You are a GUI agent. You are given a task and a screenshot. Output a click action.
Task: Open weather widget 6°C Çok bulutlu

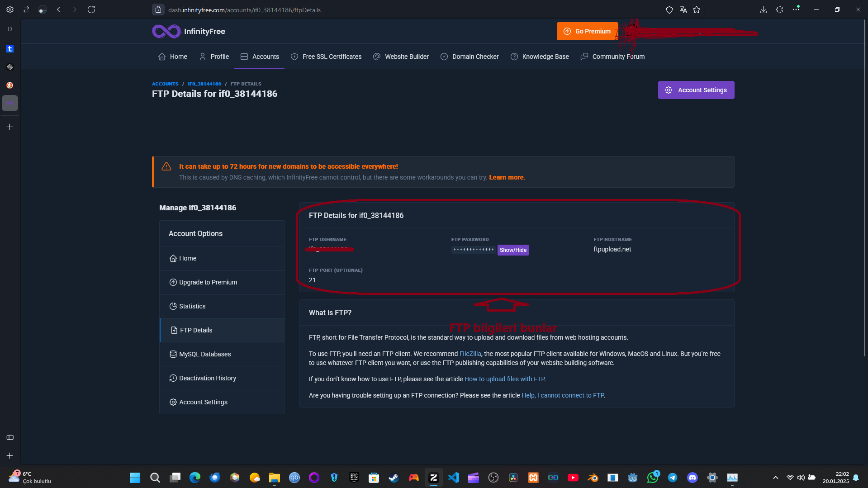(x=30, y=478)
